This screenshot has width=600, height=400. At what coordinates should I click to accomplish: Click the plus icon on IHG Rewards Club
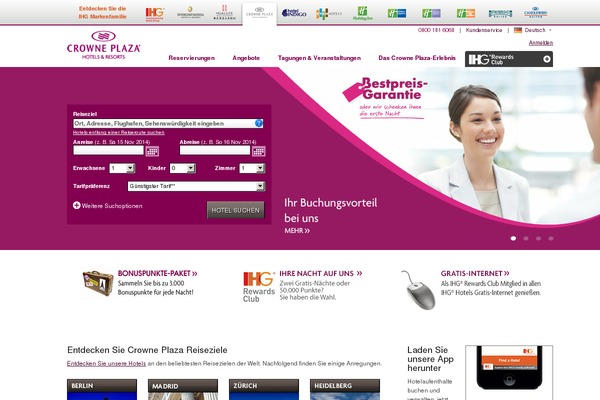(547, 59)
